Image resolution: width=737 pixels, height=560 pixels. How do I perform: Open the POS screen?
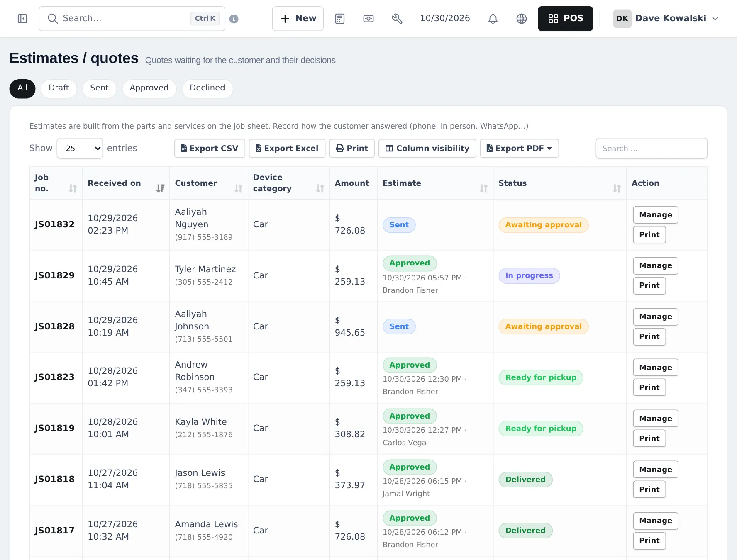(565, 19)
